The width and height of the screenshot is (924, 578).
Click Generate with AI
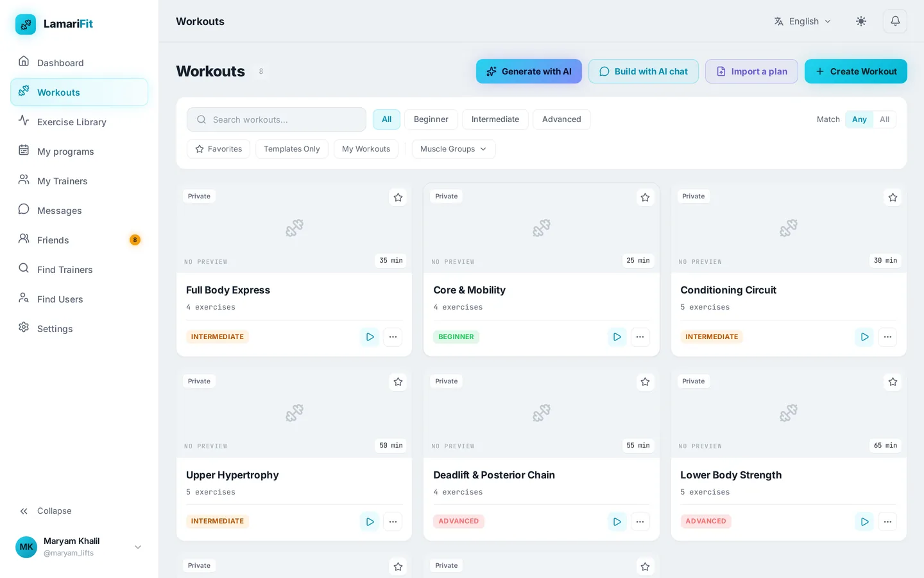tap(529, 71)
